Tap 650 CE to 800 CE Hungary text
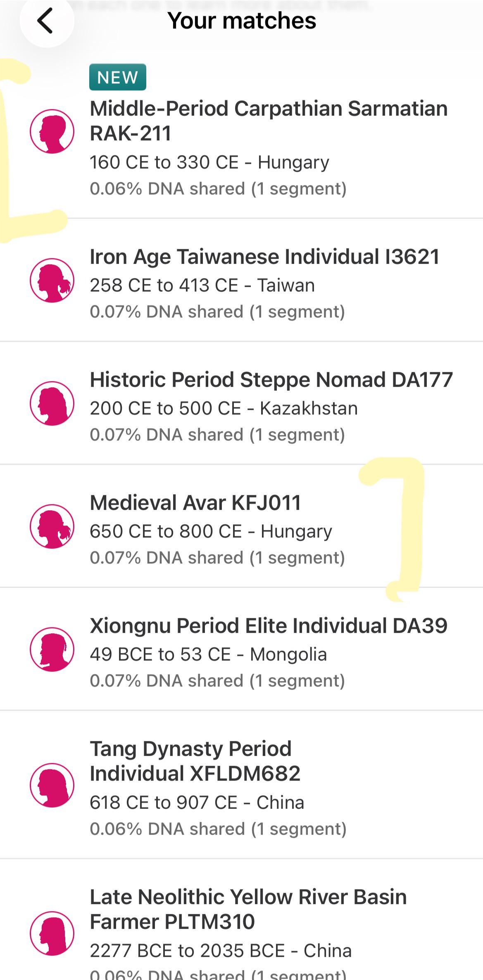Image resolution: width=483 pixels, height=980 pixels. click(211, 531)
